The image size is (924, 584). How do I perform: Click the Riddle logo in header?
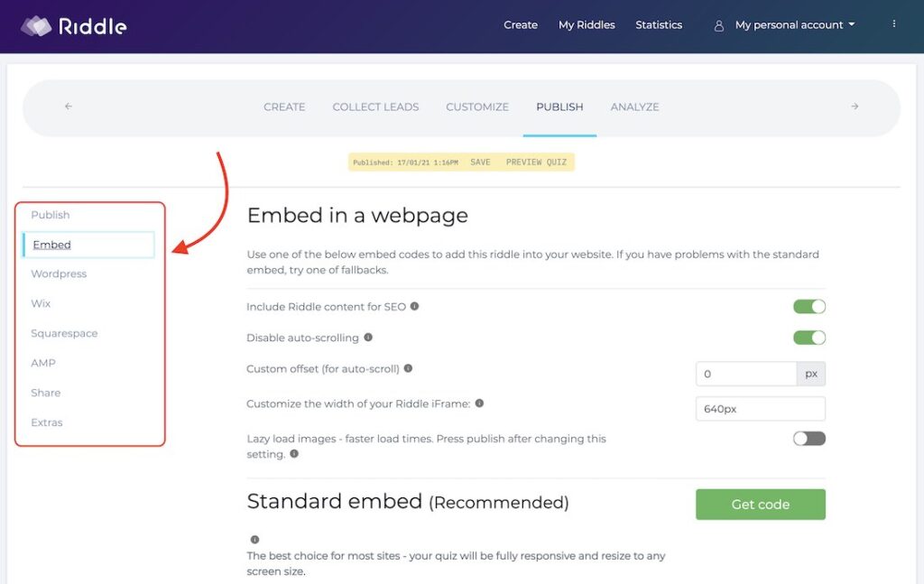(74, 26)
